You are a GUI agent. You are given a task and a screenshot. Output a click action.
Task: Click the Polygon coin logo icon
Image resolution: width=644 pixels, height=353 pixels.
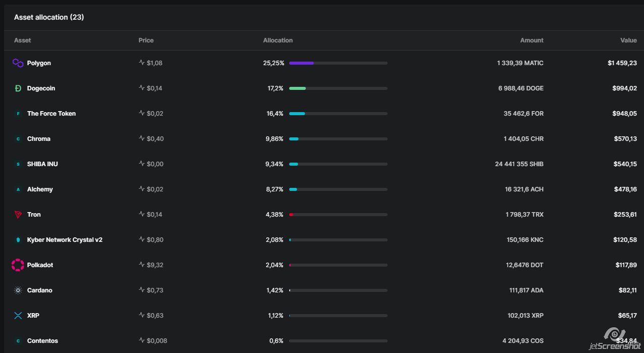[x=18, y=63]
